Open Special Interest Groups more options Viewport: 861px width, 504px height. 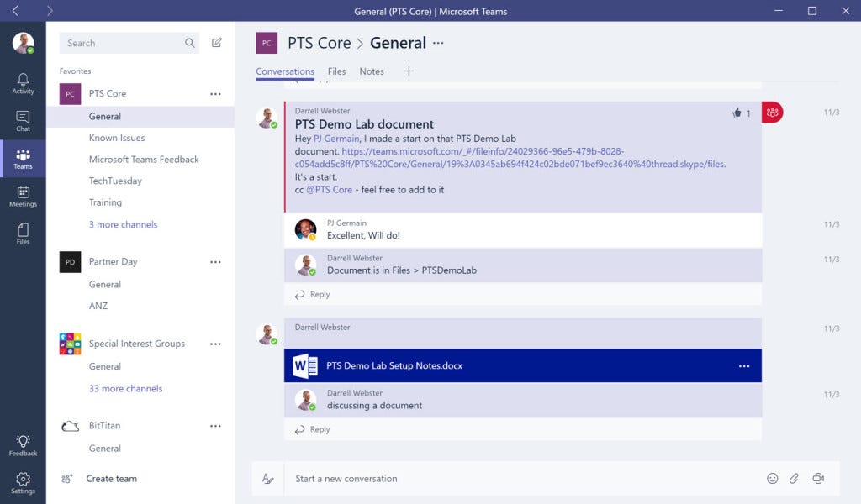pyautogui.click(x=215, y=344)
